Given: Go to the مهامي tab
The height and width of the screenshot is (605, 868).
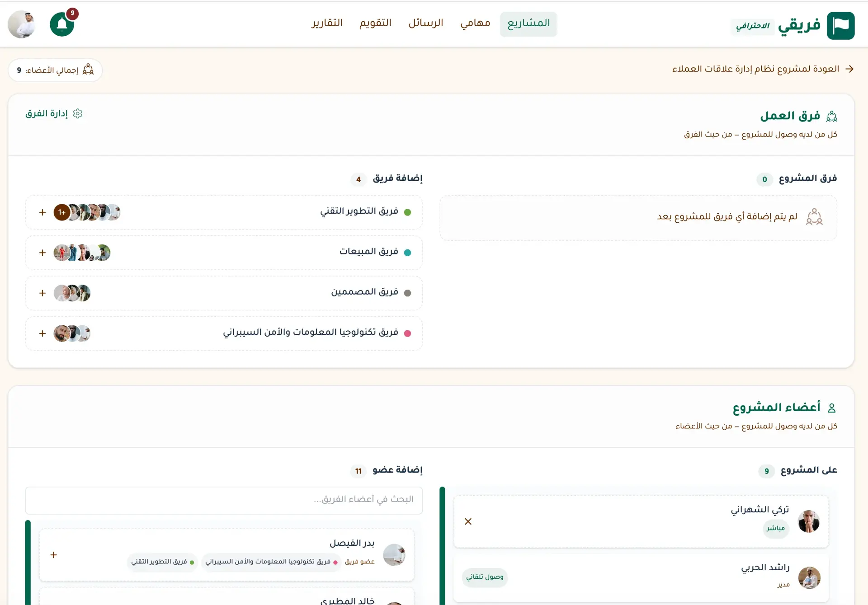Looking at the screenshot, I should click(x=475, y=23).
